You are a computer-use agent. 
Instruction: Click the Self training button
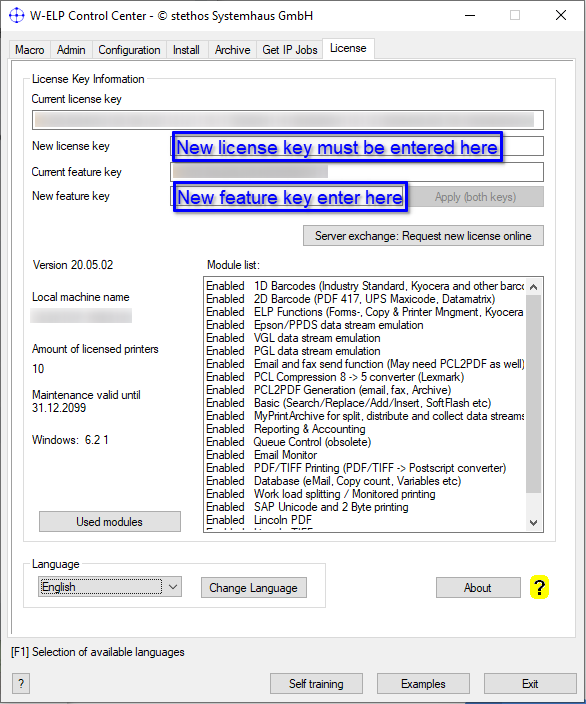click(316, 684)
